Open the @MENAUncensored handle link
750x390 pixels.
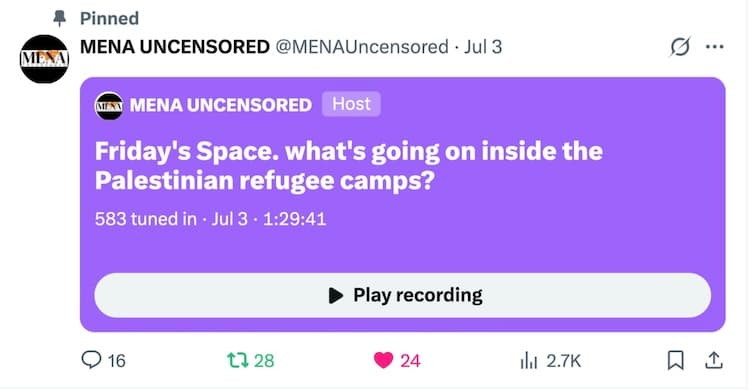(362, 47)
